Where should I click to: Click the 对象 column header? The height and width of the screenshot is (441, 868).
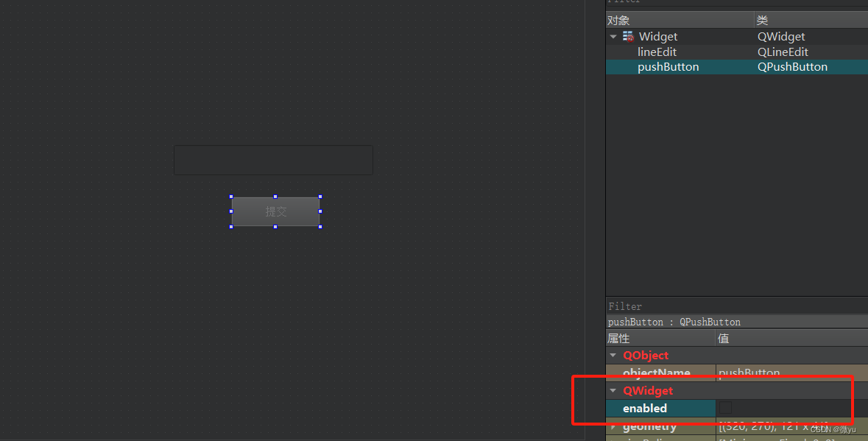pyautogui.click(x=680, y=21)
